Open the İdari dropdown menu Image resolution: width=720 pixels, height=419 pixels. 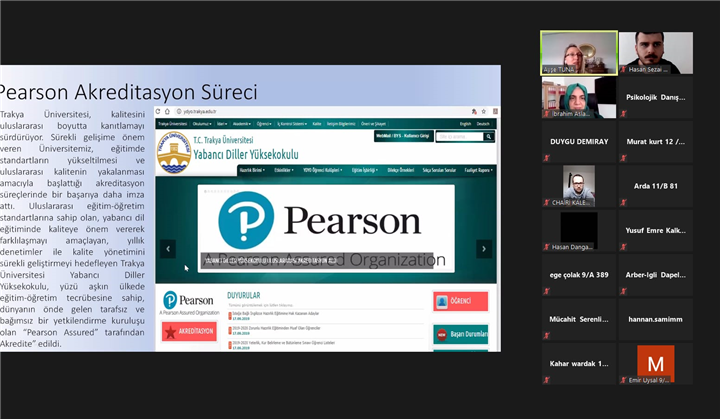222,124
